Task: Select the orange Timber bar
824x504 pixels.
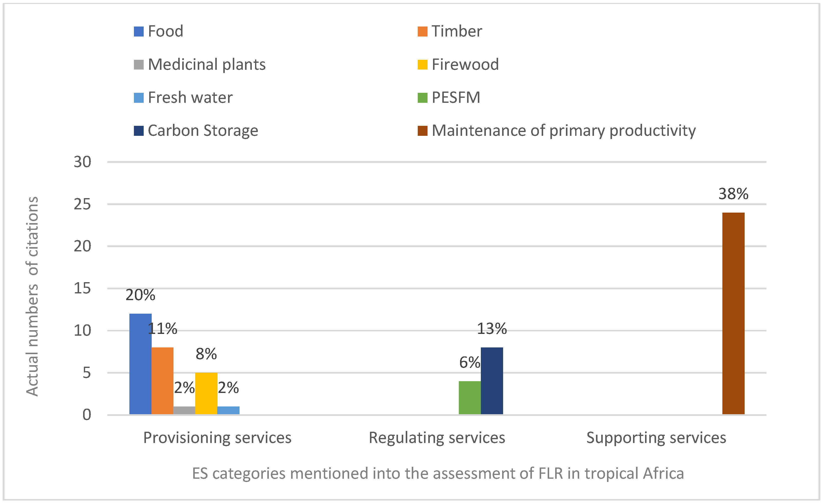Action: 162,381
